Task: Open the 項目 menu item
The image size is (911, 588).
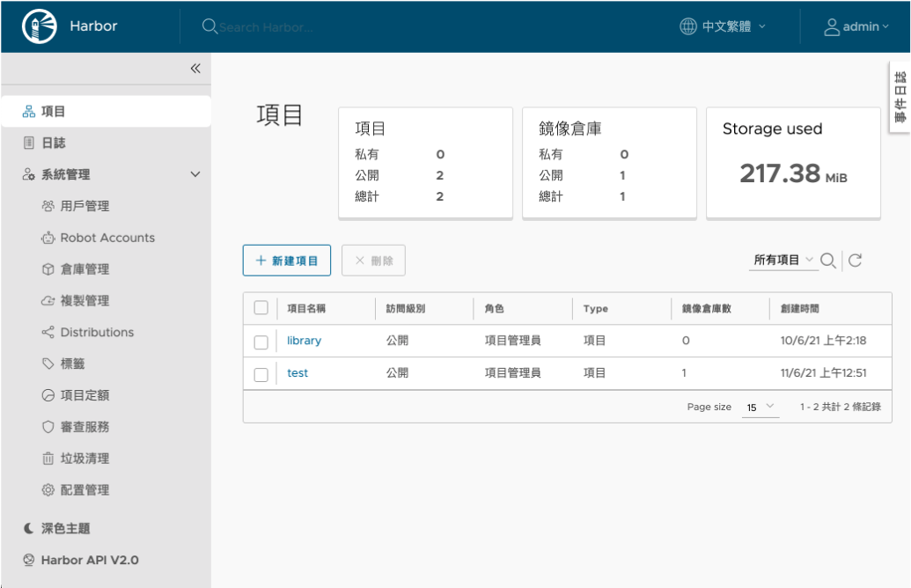Action: pos(106,112)
